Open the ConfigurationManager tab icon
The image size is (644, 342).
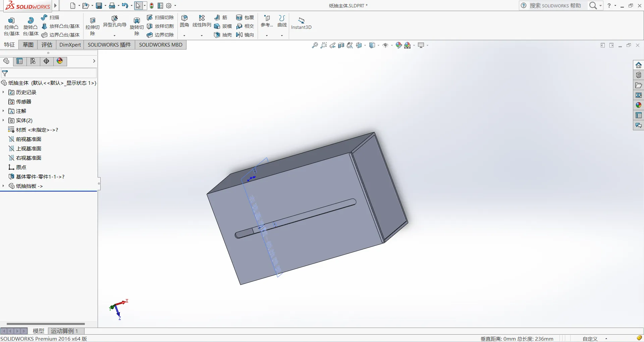click(33, 61)
